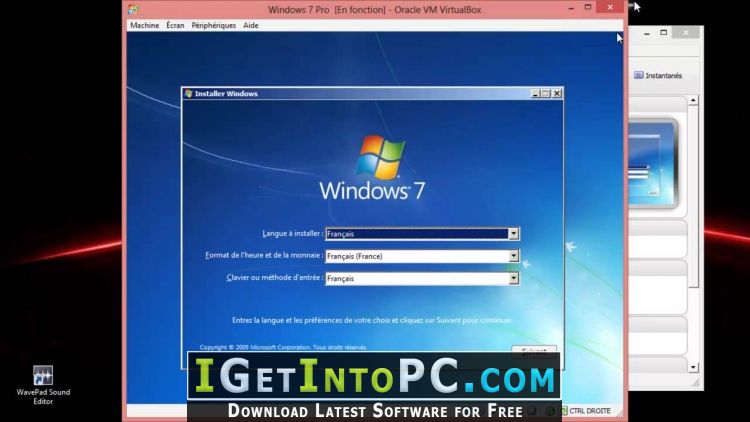Click the Langue à installer label

tap(292, 233)
